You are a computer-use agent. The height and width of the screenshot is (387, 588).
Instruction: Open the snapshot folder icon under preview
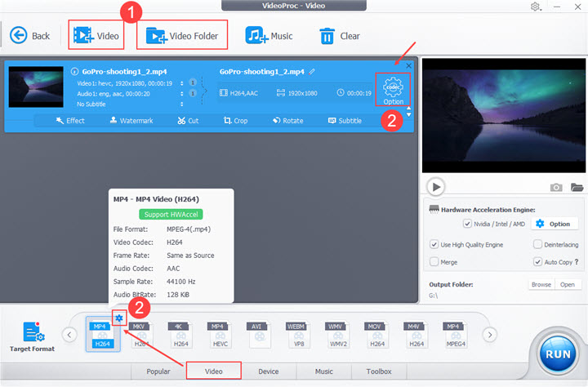577,187
